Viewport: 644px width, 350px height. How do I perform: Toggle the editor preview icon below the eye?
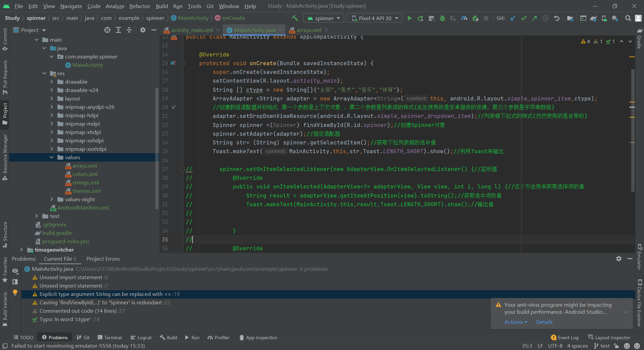coord(15,282)
